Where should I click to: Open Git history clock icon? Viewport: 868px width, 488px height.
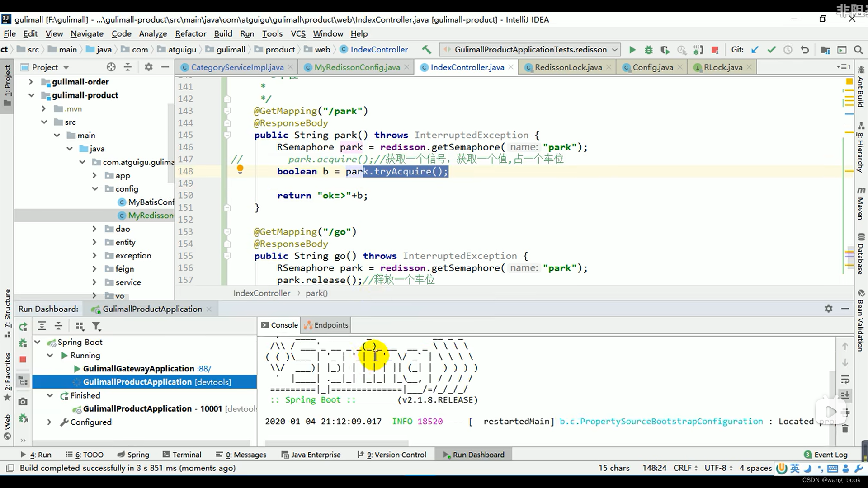click(788, 50)
